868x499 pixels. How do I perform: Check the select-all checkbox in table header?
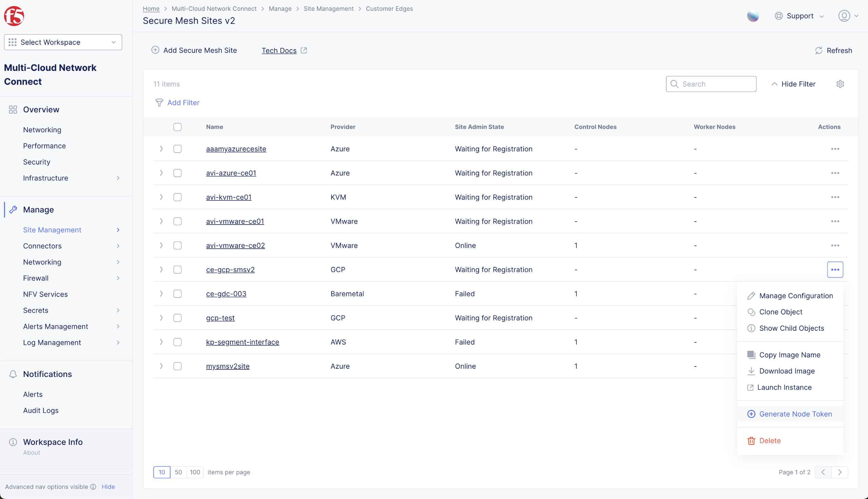(177, 127)
